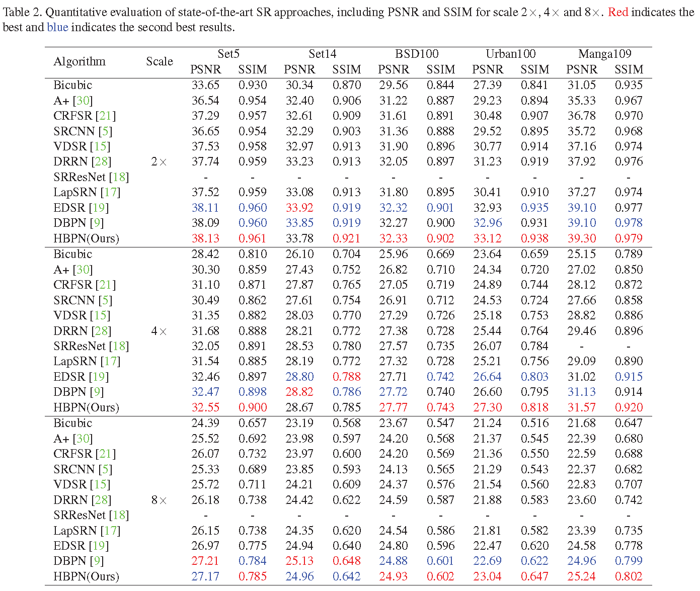Click the blue value 27.17
The height and width of the screenshot is (591, 700).
point(205,576)
